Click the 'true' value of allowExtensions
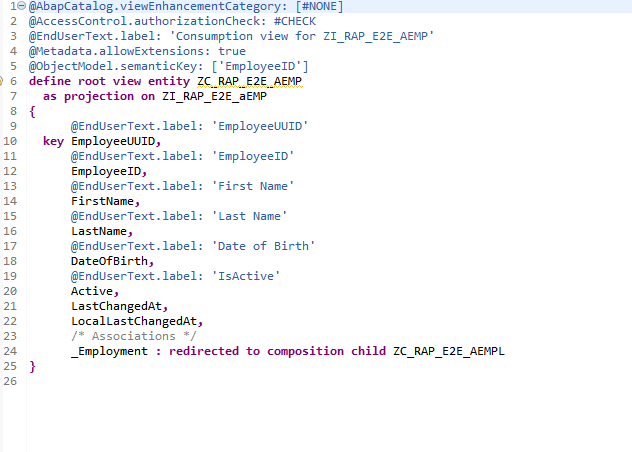 tap(231, 50)
